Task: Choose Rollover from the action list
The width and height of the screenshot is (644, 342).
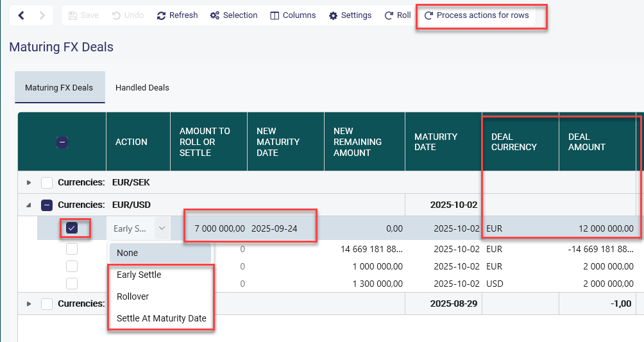Action: tap(133, 296)
